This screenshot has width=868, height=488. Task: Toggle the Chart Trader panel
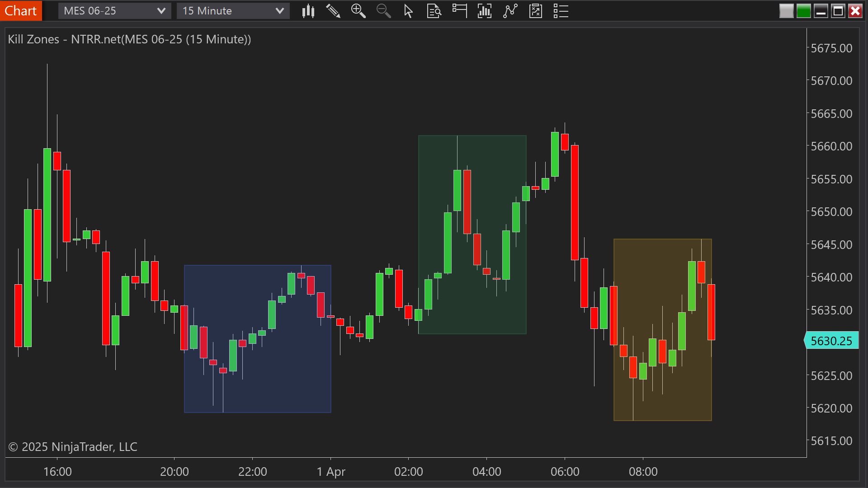point(459,11)
